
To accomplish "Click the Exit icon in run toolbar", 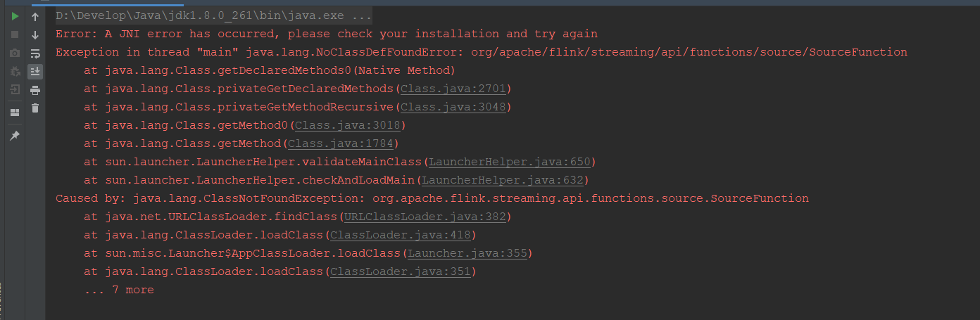I will (14, 89).
